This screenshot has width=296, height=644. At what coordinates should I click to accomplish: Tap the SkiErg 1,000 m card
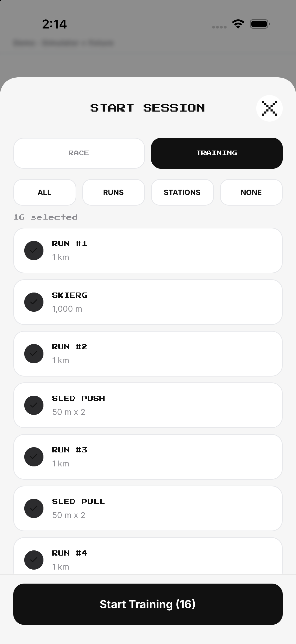click(x=148, y=302)
